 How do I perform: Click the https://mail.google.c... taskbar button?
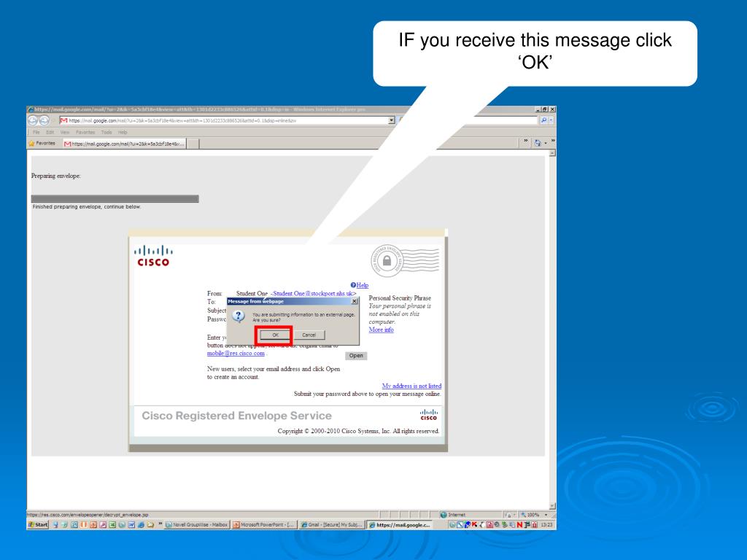pyautogui.click(x=399, y=525)
